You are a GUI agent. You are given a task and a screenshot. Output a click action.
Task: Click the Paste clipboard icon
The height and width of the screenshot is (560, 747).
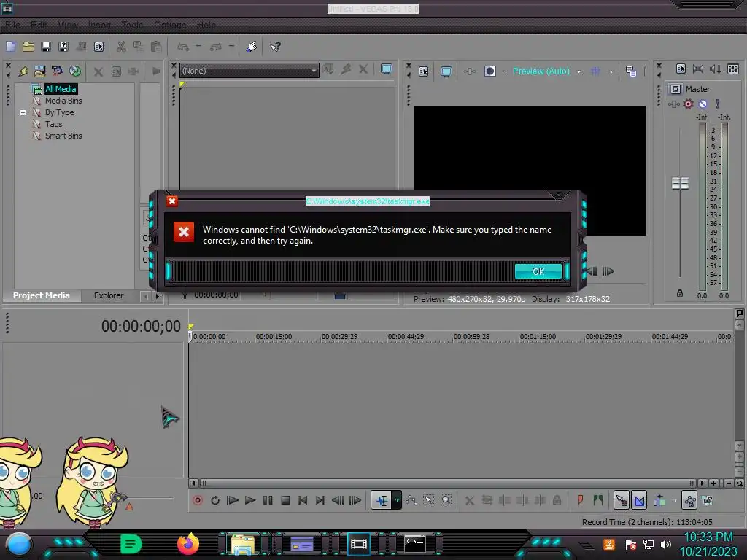(156, 47)
